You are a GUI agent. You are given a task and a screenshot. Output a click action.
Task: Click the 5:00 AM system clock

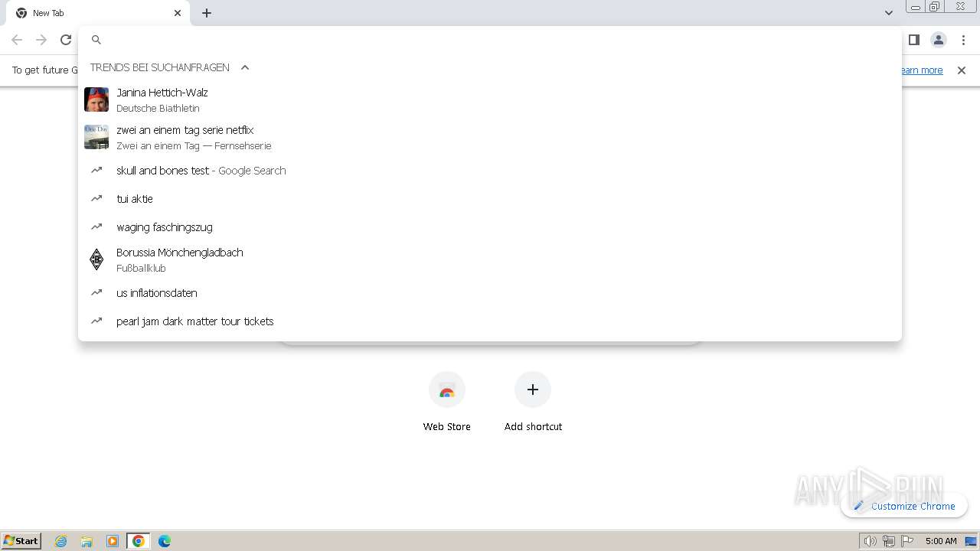(941, 541)
